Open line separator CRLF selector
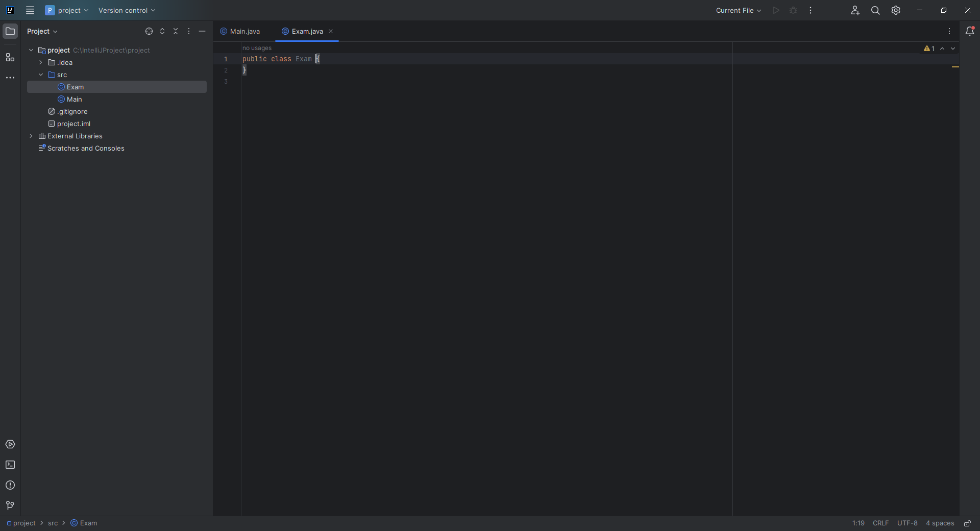The width and height of the screenshot is (980, 531). click(x=880, y=523)
